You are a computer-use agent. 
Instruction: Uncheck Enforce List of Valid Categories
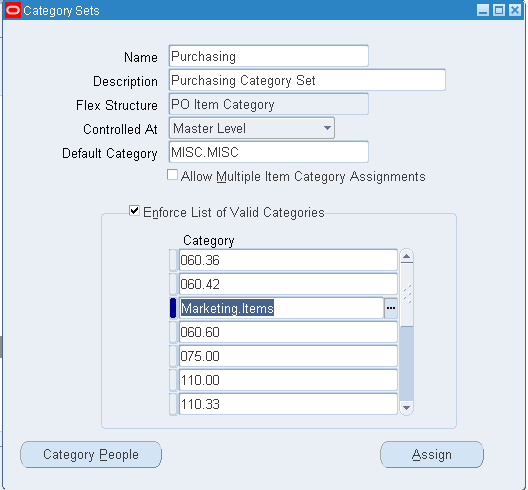click(134, 211)
